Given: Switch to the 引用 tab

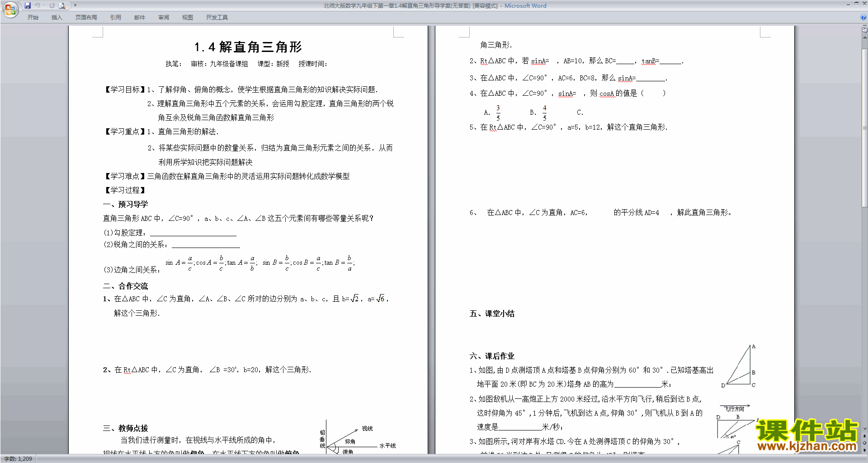Looking at the screenshot, I should 115,17.
